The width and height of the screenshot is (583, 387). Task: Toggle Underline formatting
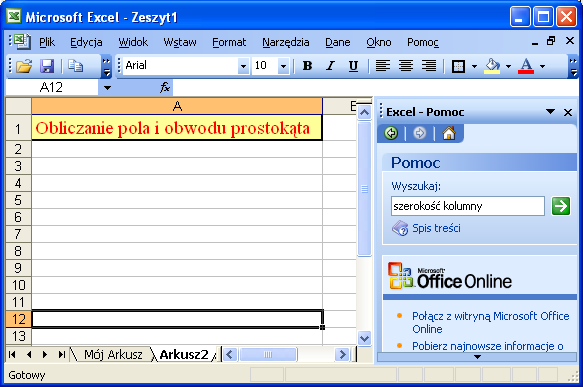[x=353, y=66]
